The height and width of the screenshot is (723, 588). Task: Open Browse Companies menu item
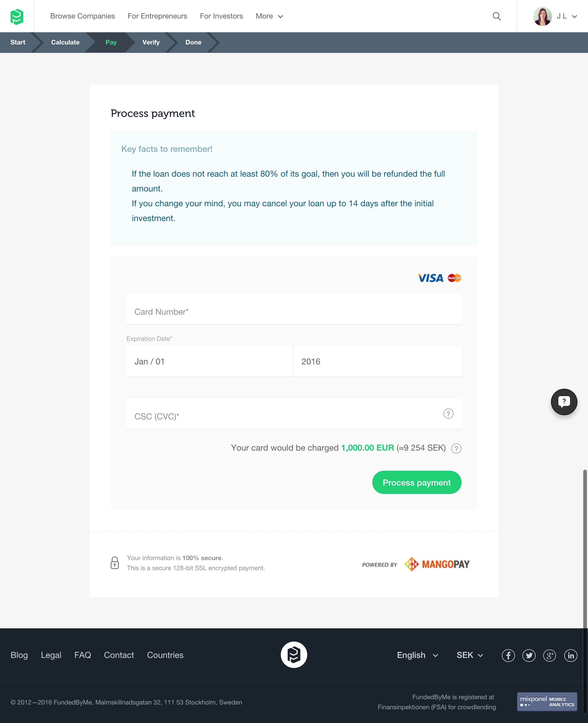coord(82,16)
